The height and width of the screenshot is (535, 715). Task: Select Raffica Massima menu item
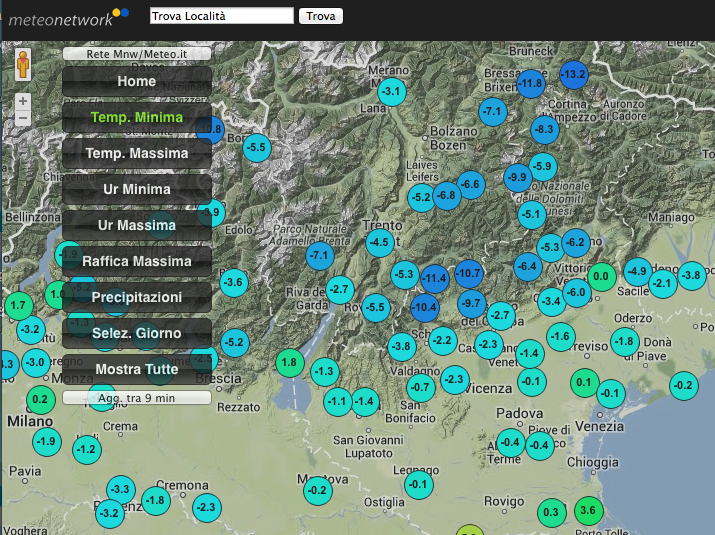tap(137, 261)
